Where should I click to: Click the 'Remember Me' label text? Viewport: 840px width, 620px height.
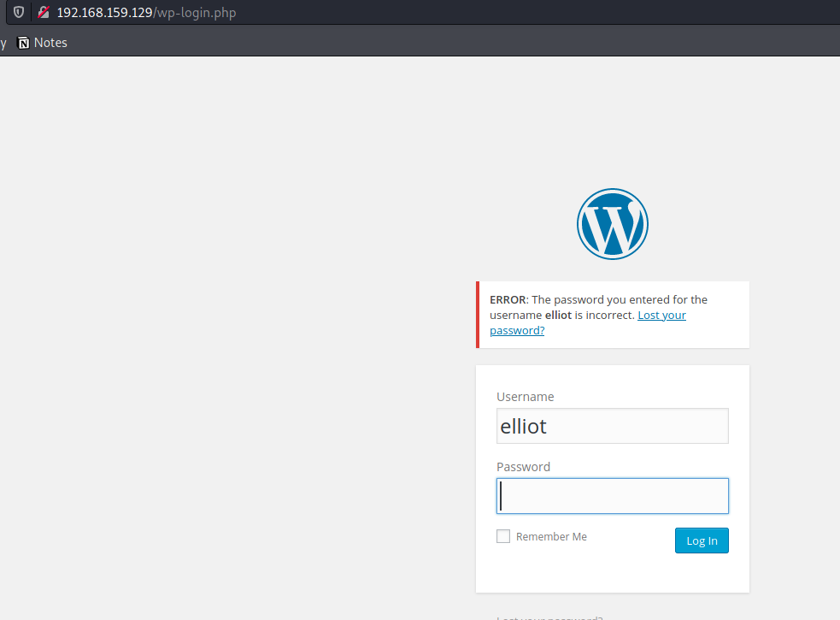551,537
